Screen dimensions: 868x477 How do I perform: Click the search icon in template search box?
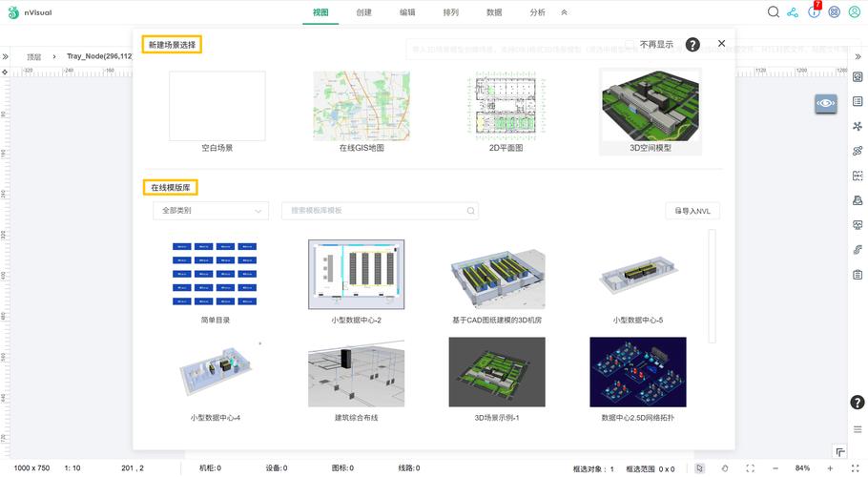tap(470, 211)
